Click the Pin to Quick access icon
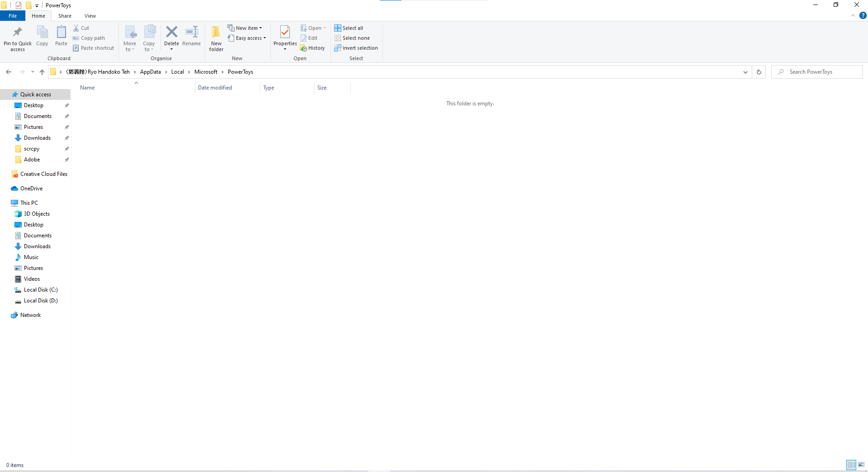868x472 pixels. coord(17,38)
